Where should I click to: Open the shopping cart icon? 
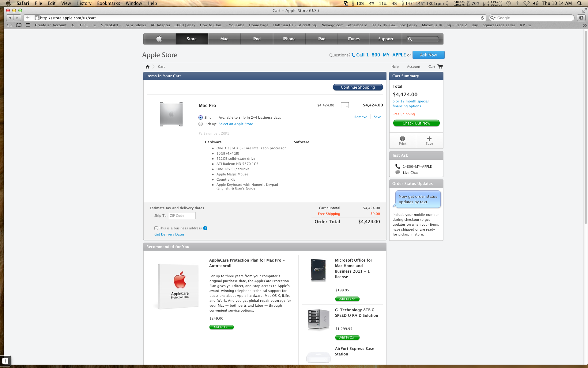pos(440,67)
